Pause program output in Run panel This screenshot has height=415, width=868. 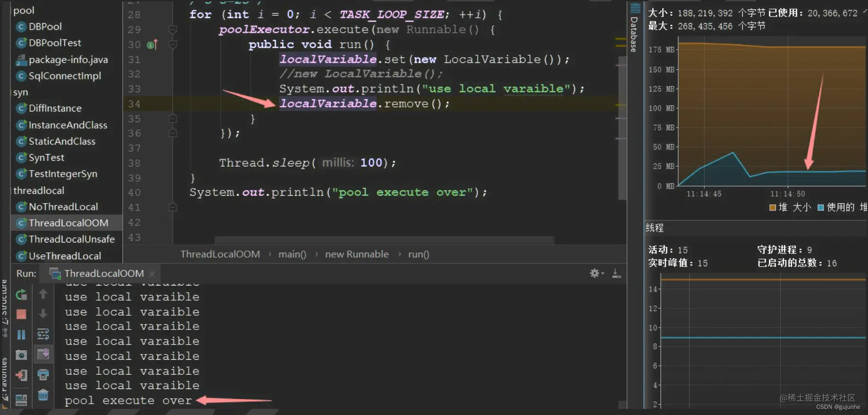[x=21, y=335]
